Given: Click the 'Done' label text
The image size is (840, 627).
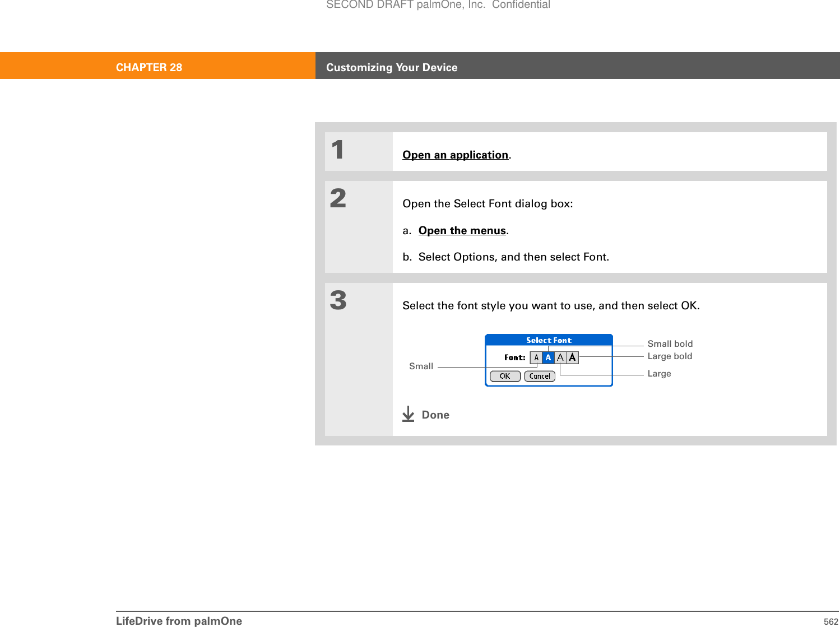Looking at the screenshot, I should [435, 415].
